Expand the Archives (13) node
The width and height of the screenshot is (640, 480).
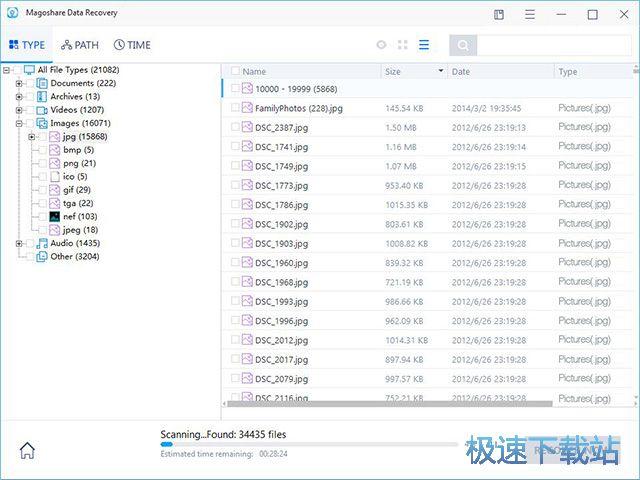click(19, 97)
